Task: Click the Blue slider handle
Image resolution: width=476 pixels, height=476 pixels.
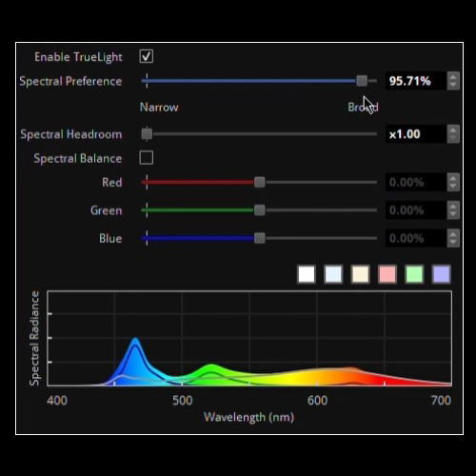Action: 260,238
